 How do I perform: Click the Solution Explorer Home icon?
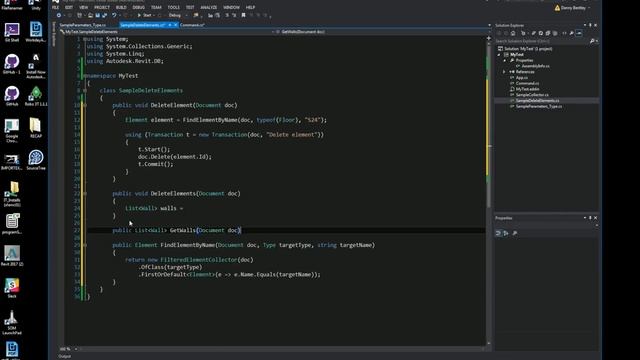513,33
